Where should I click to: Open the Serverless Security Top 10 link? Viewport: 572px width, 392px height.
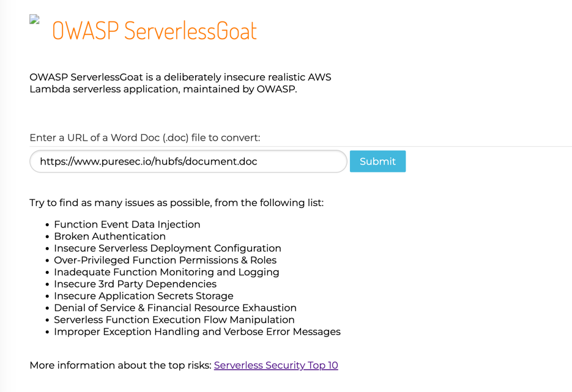point(275,365)
